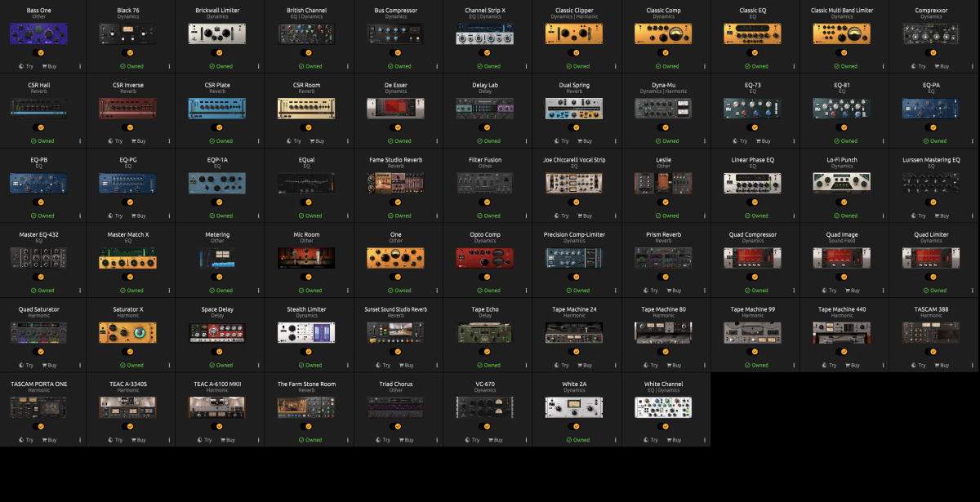Click the EQ-PB info icon

coord(80,215)
